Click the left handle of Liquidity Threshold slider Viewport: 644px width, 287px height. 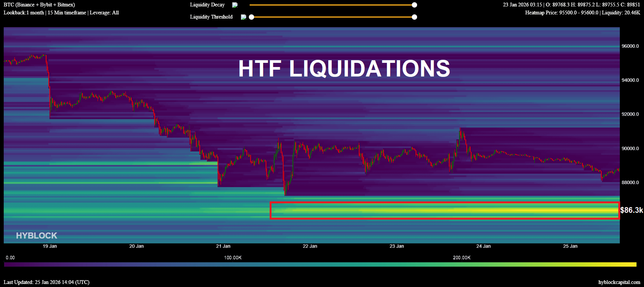[x=251, y=17]
